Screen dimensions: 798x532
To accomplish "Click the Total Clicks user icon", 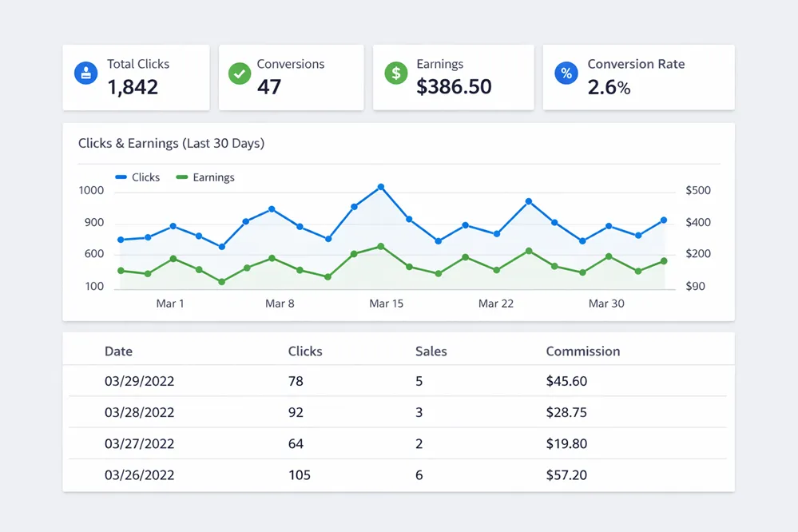I will (85, 73).
